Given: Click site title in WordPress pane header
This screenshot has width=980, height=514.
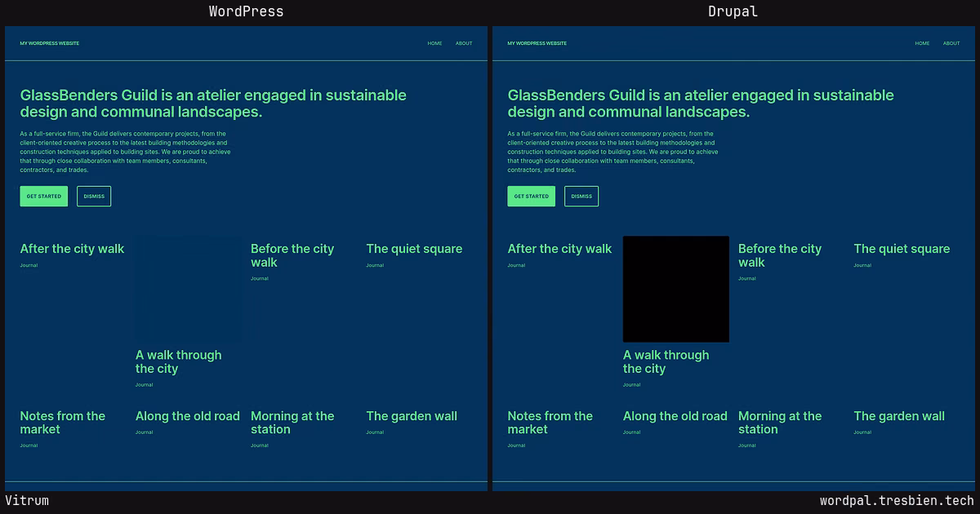Looking at the screenshot, I should [x=50, y=43].
